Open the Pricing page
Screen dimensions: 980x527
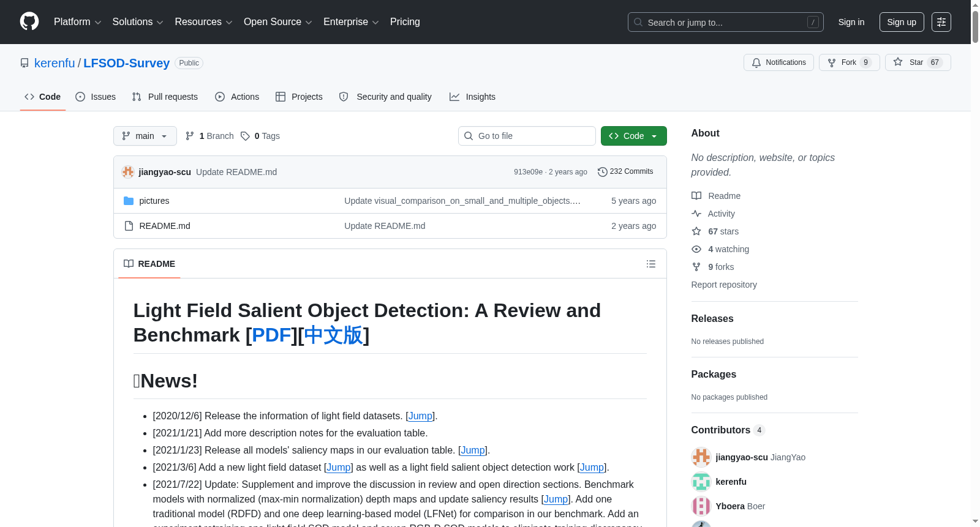pyautogui.click(x=405, y=22)
